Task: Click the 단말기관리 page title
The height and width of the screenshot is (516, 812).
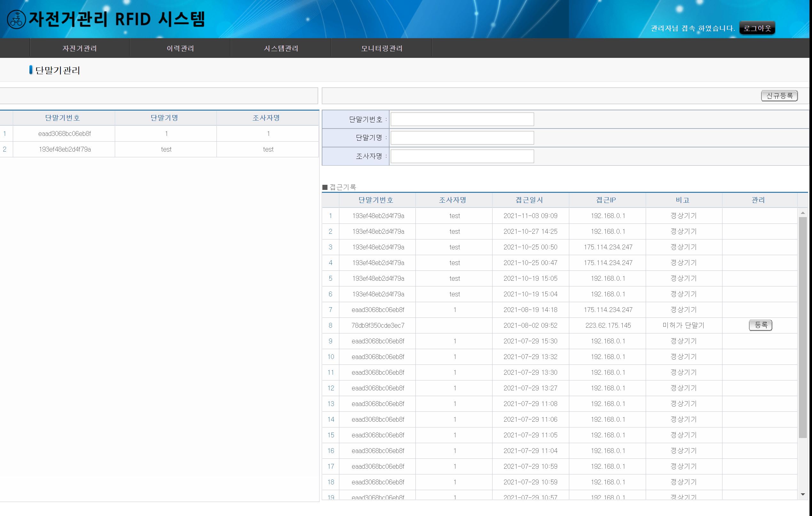Action: [x=58, y=70]
